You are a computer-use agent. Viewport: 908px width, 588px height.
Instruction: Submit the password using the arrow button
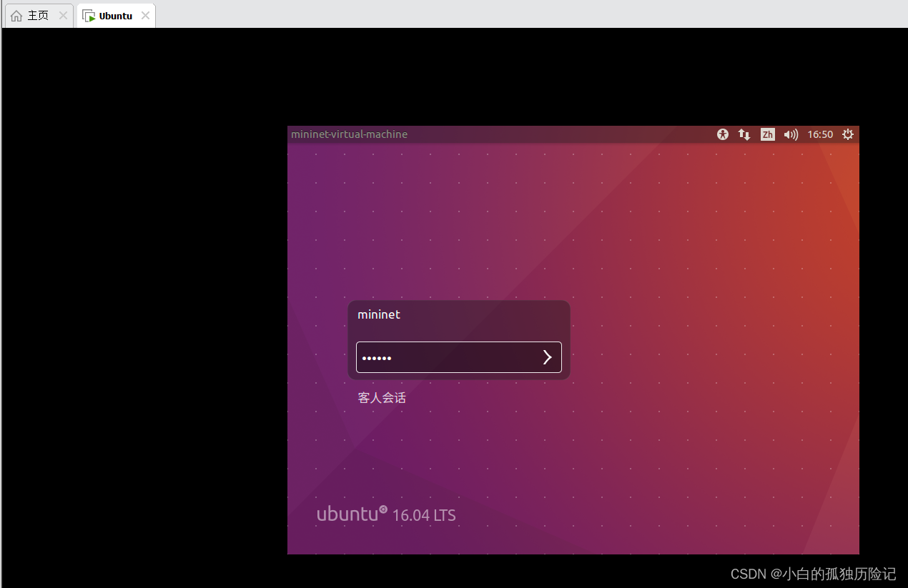(x=547, y=357)
